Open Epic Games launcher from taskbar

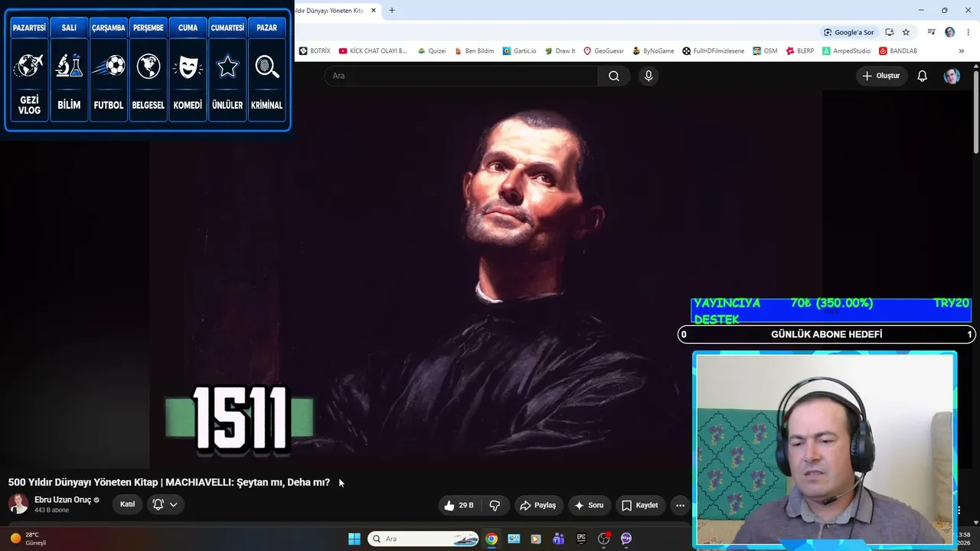coord(581,539)
